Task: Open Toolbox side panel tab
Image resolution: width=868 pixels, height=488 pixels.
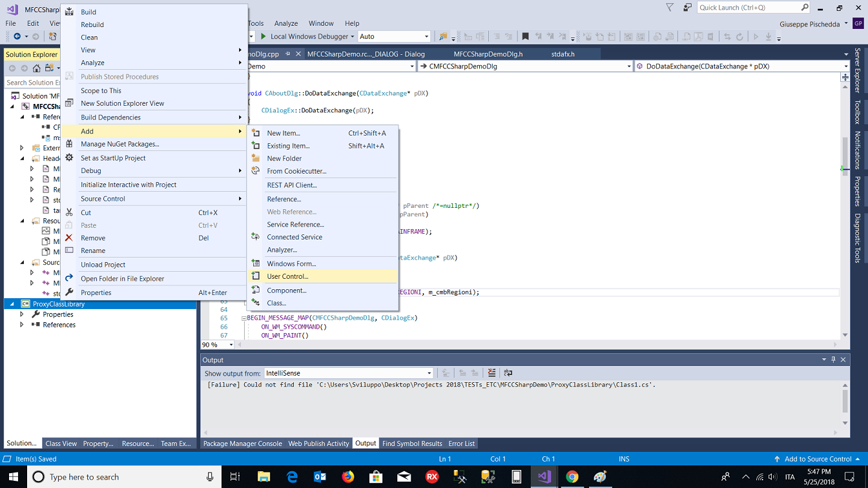Action: click(x=857, y=112)
